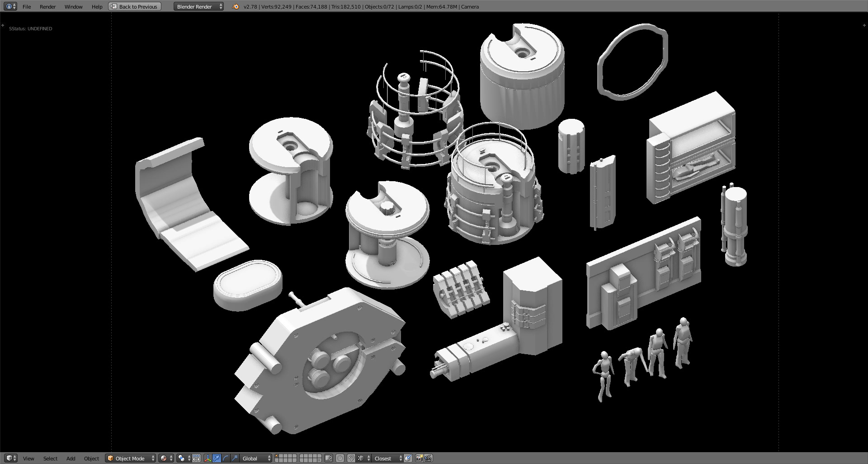This screenshot has height=464, width=868.
Task: Click the Lamps:0/2 statistic
Action: click(x=410, y=7)
